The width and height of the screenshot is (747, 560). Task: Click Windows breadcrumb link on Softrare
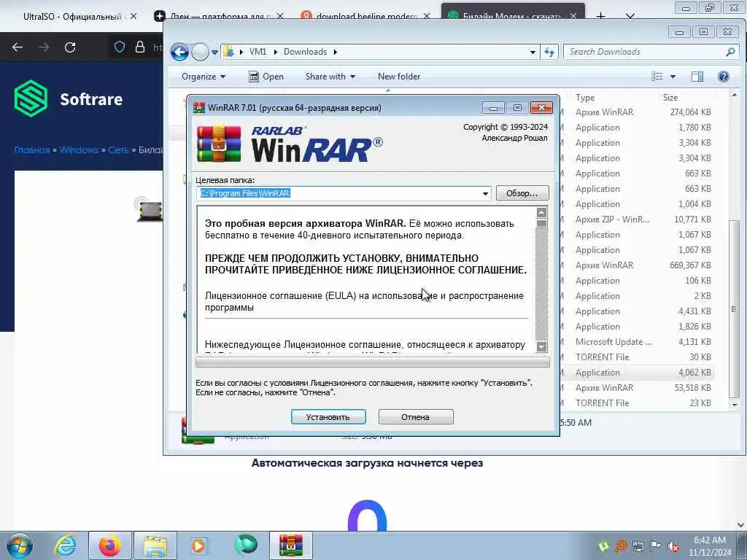click(x=79, y=149)
